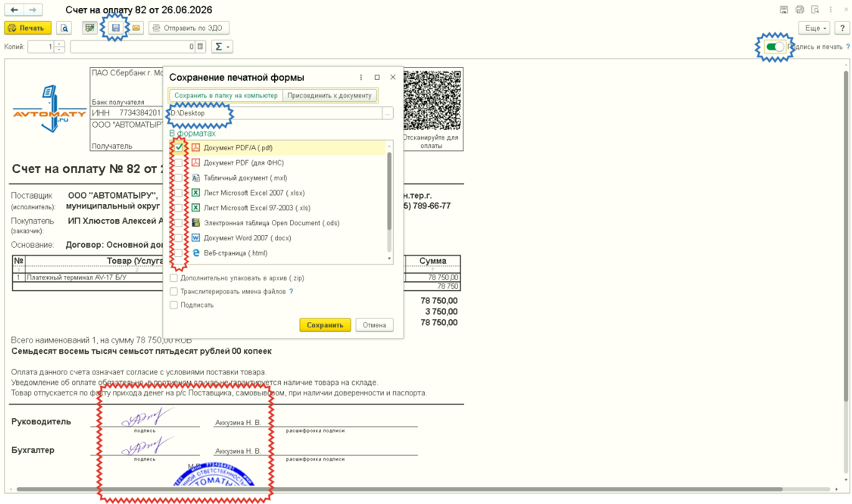Screen dimensions: 852x504
Task: Click the envelope send by email icon
Action: pos(136,28)
